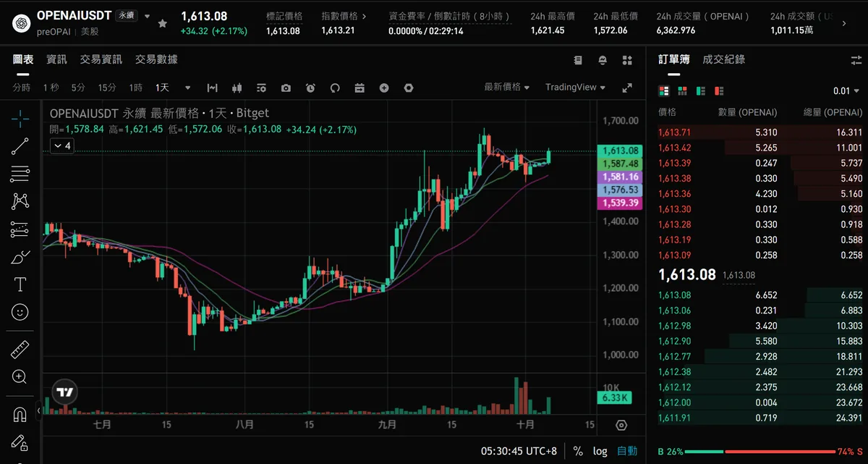
Task: Click the bell-shaped icon above chart
Action: (x=603, y=60)
